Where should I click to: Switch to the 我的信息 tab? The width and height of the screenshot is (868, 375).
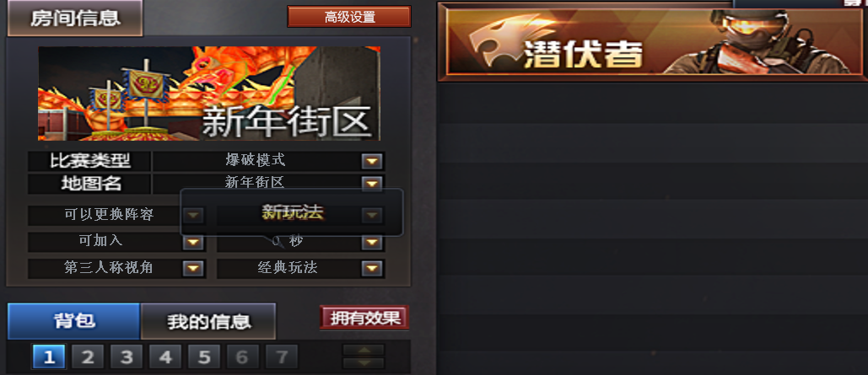pyautogui.click(x=208, y=321)
